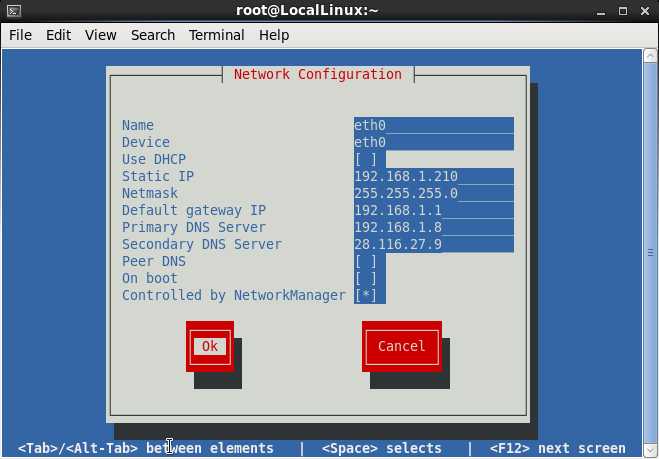Click the terminal scrollbar thumb
The width and height of the screenshot is (659, 459).
point(650,253)
